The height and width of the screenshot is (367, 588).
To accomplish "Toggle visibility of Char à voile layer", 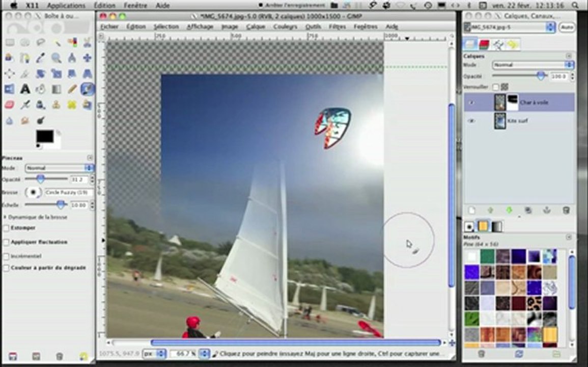I will pos(472,102).
